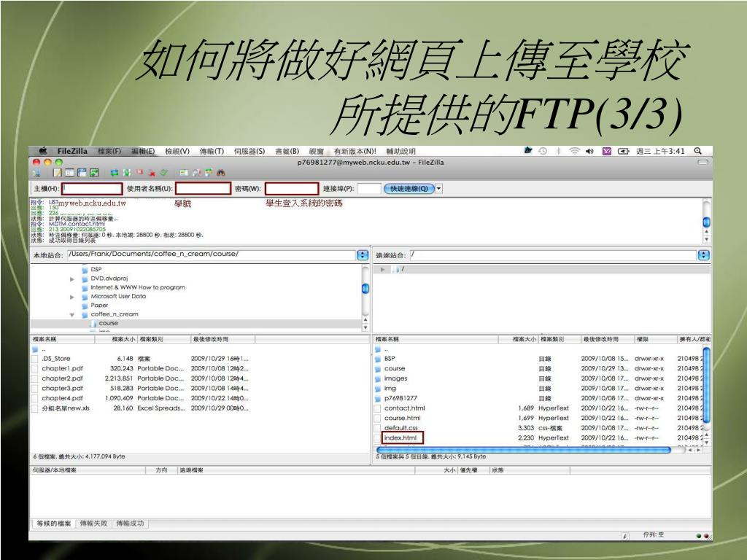Click the local tree scrollbar thumb
747x560 pixels.
pos(365,289)
